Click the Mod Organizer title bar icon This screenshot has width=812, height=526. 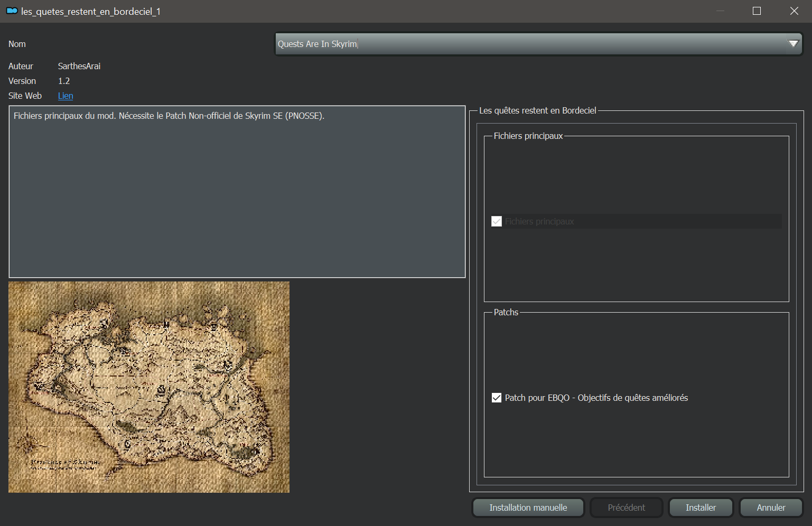click(x=12, y=11)
